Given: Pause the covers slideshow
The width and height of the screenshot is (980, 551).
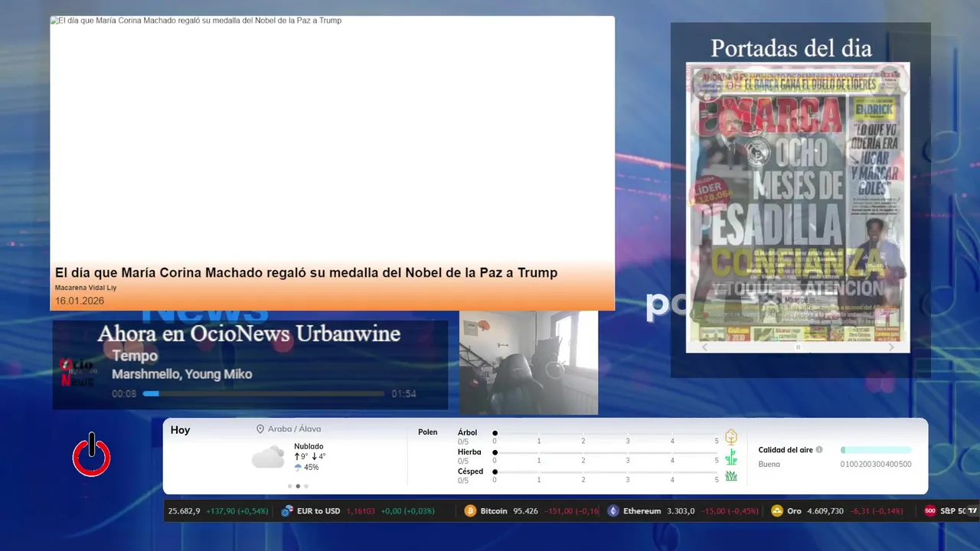Looking at the screenshot, I should point(798,347).
